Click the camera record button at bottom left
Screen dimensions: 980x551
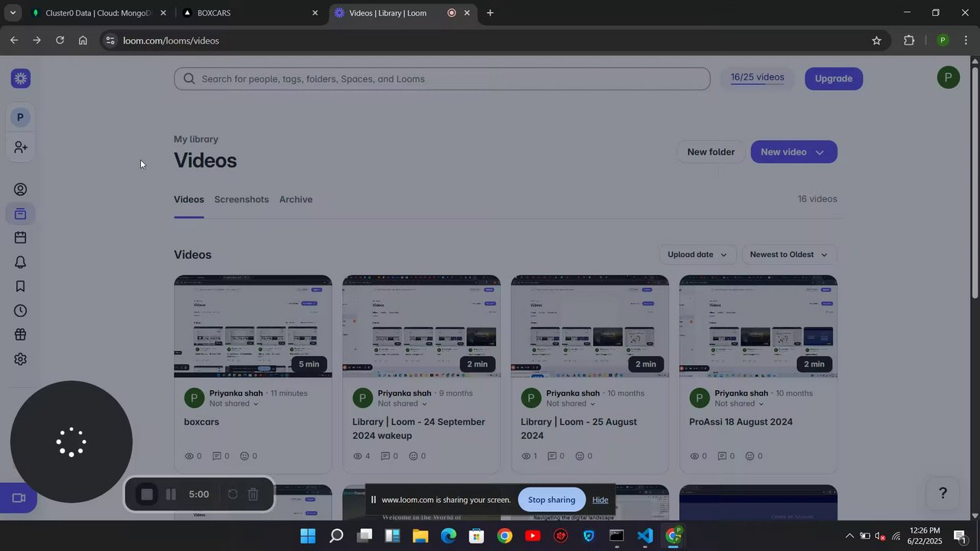pyautogui.click(x=18, y=498)
